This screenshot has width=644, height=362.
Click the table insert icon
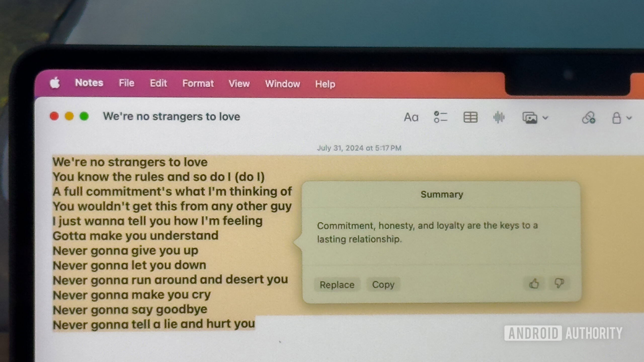(470, 117)
